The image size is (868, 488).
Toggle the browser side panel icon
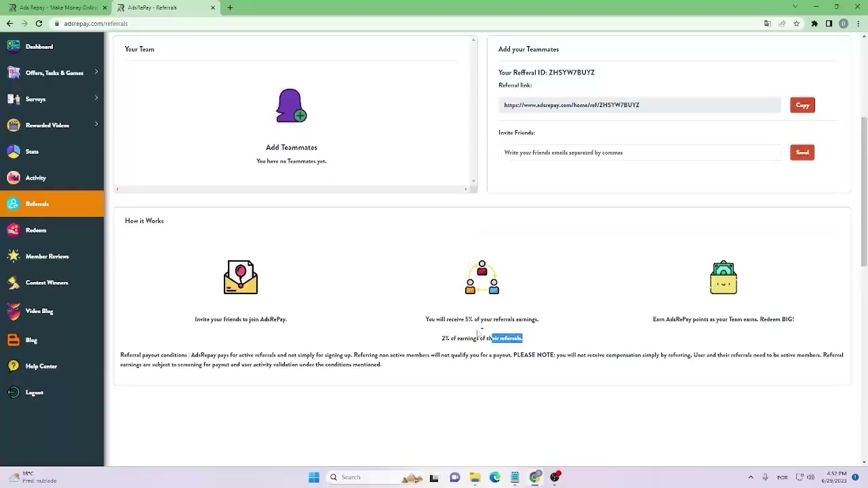pyautogui.click(x=829, y=23)
